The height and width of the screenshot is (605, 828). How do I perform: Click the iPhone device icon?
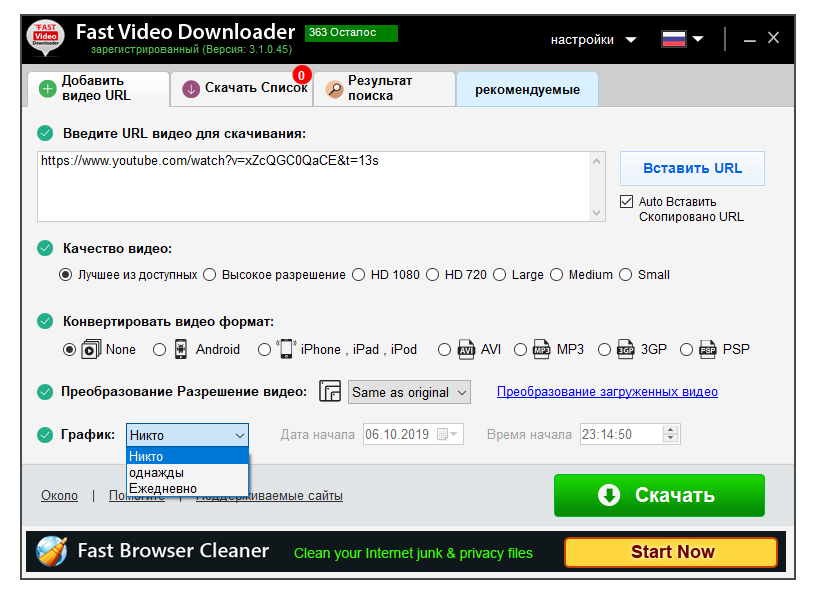(286, 349)
